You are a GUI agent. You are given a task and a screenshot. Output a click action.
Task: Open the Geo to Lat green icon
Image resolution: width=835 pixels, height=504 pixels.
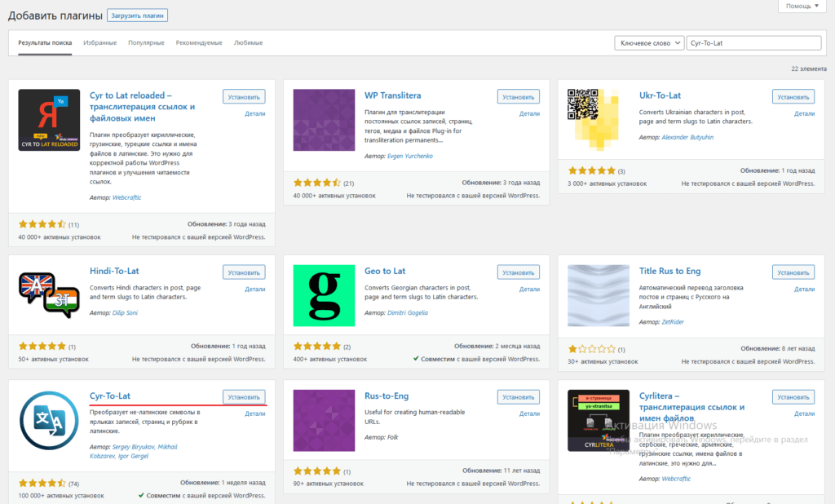pos(324,295)
